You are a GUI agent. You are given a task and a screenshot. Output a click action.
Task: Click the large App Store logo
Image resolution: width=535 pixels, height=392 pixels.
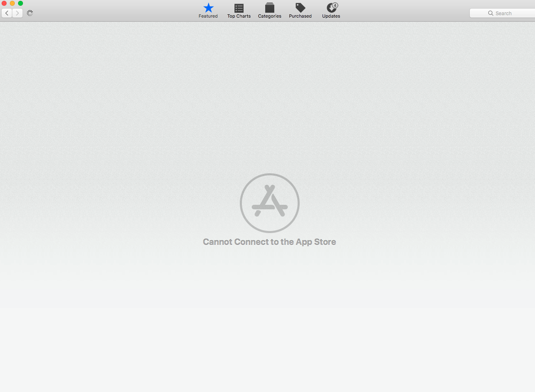[270, 203]
